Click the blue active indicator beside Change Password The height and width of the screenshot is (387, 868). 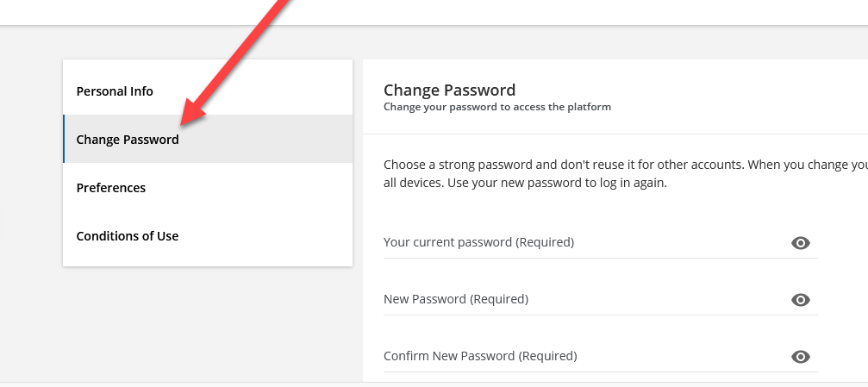[64, 139]
